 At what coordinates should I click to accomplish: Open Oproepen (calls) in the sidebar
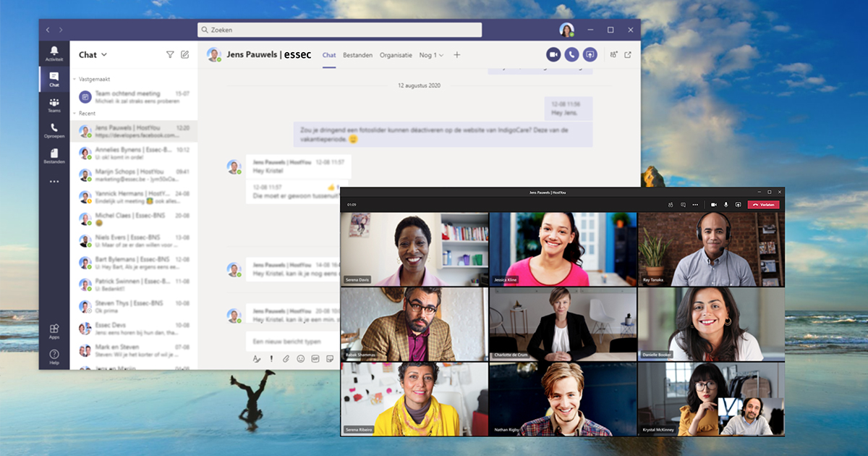tap(54, 130)
